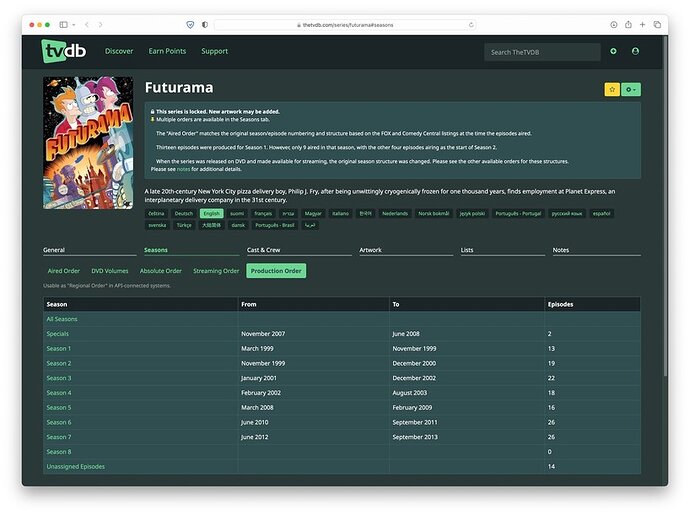Screen dimensions: 690x514
Task: Open the Season 5 link
Action: (x=59, y=408)
